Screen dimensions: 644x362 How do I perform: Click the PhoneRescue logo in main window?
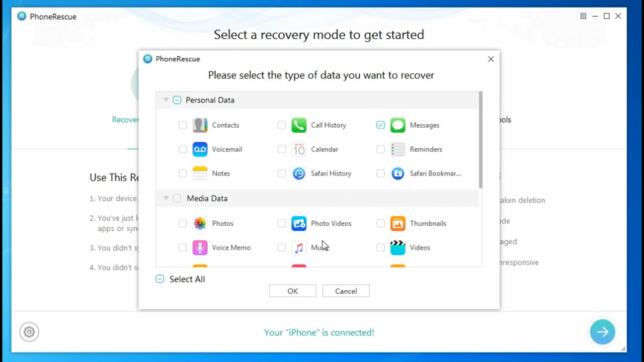point(22,16)
